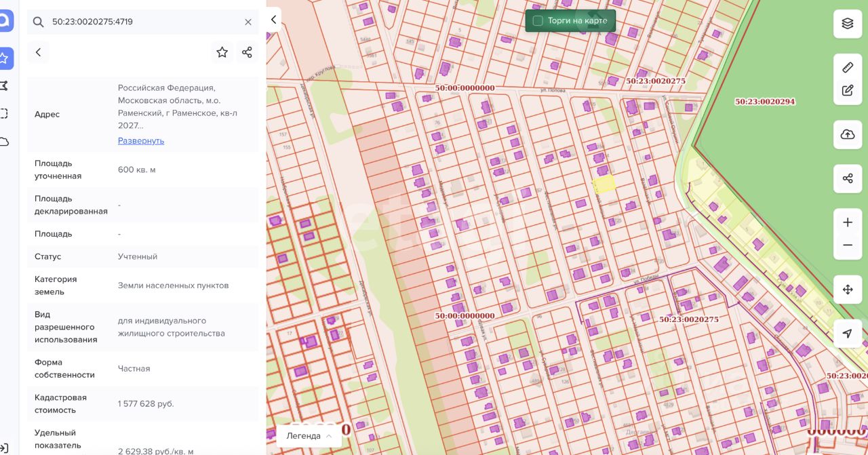
Task: Zoom out on the map
Action: point(847,245)
